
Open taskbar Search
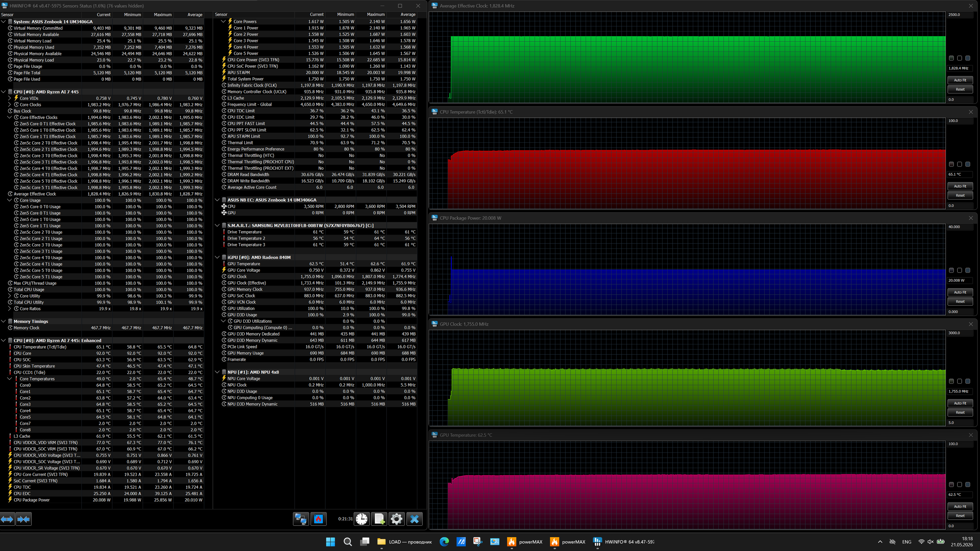(x=347, y=542)
